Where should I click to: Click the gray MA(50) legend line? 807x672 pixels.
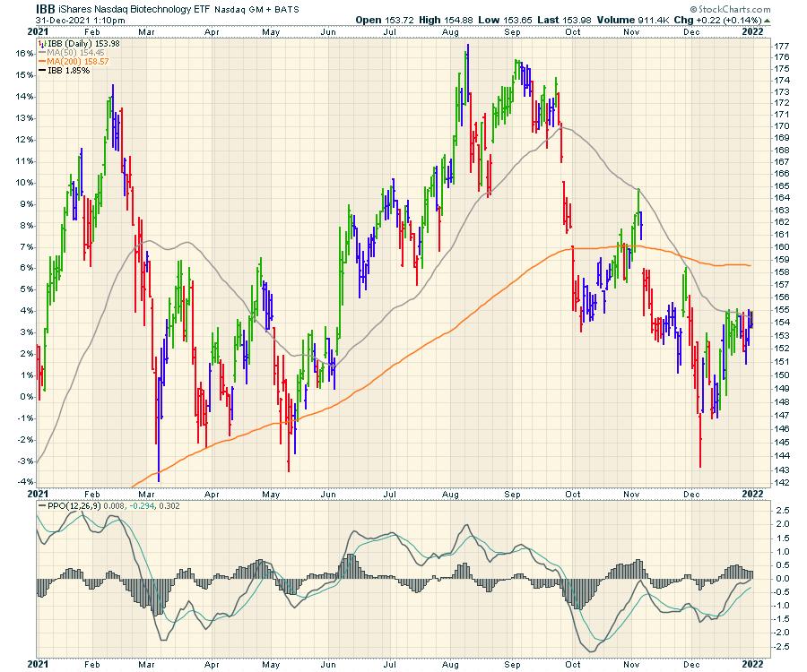[x=41, y=53]
